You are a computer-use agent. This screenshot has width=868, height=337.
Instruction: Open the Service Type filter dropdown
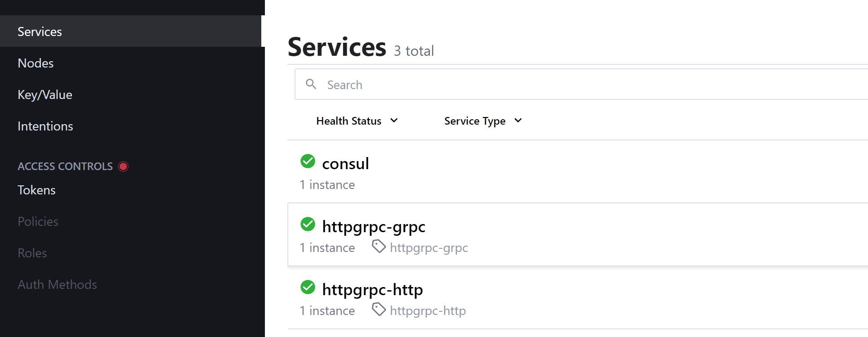point(483,121)
